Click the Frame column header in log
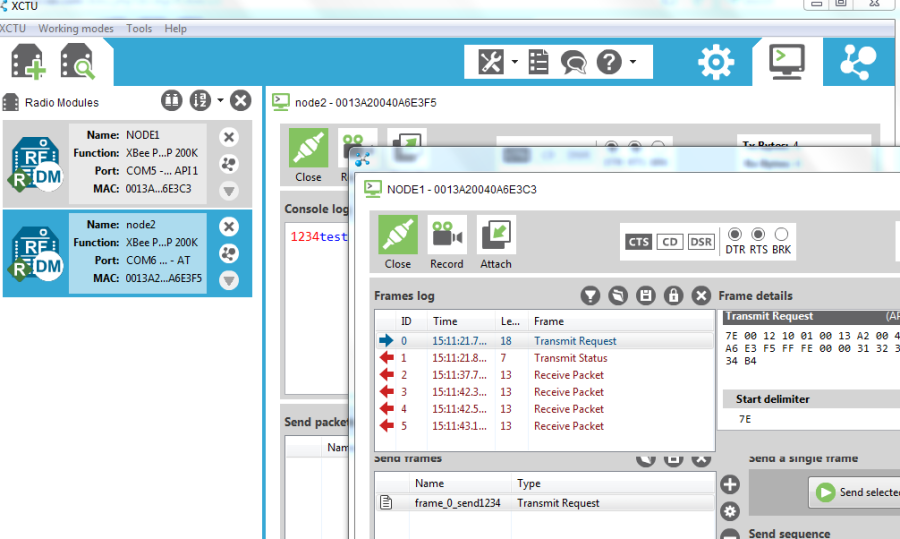 (x=621, y=321)
